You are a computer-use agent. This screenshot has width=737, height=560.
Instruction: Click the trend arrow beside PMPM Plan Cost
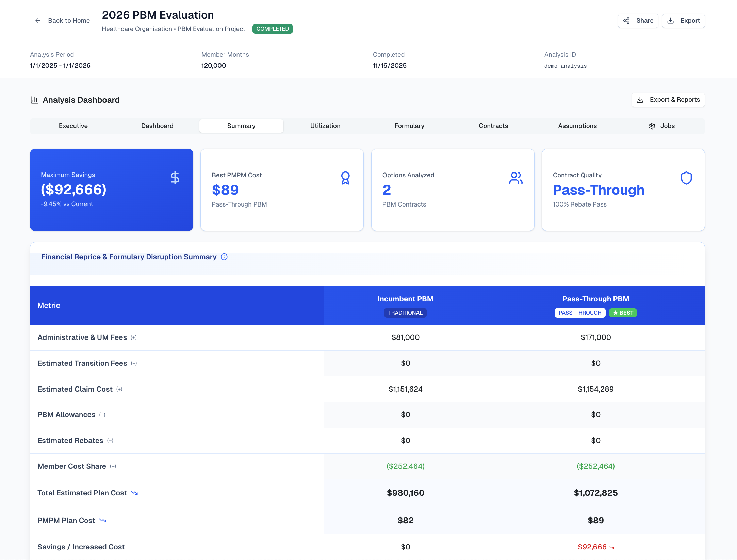103,521
